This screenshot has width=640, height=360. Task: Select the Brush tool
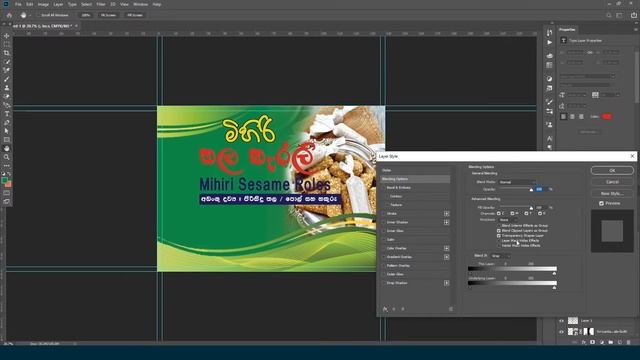(7, 79)
